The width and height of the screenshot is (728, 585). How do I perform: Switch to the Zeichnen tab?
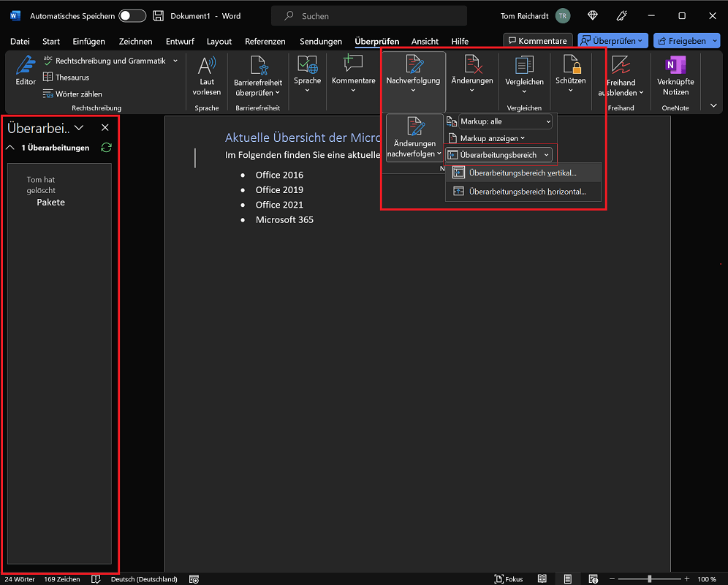click(135, 42)
